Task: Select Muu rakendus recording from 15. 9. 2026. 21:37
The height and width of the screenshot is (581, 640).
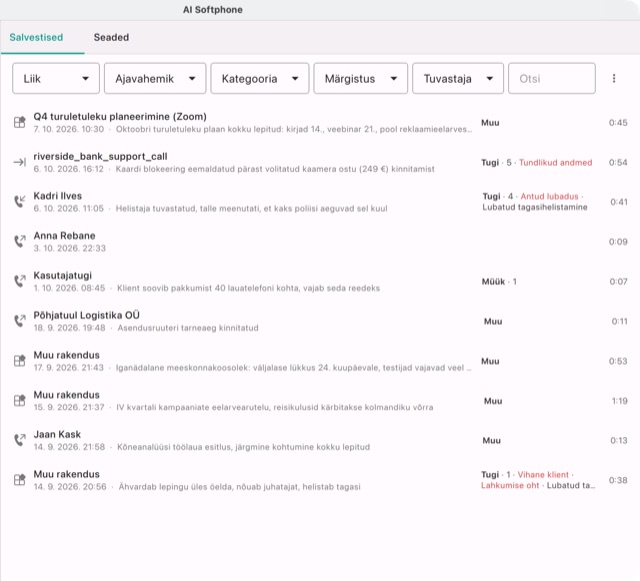Action: tap(320, 401)
